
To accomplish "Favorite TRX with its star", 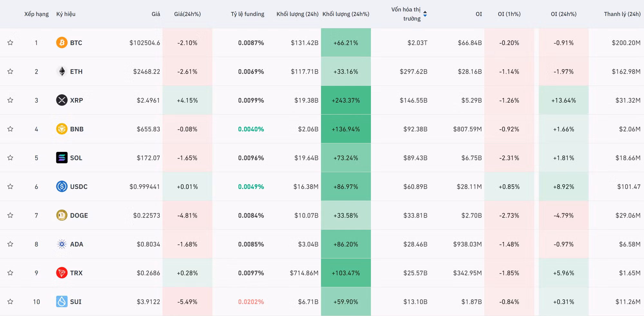I will click(10, 273).
